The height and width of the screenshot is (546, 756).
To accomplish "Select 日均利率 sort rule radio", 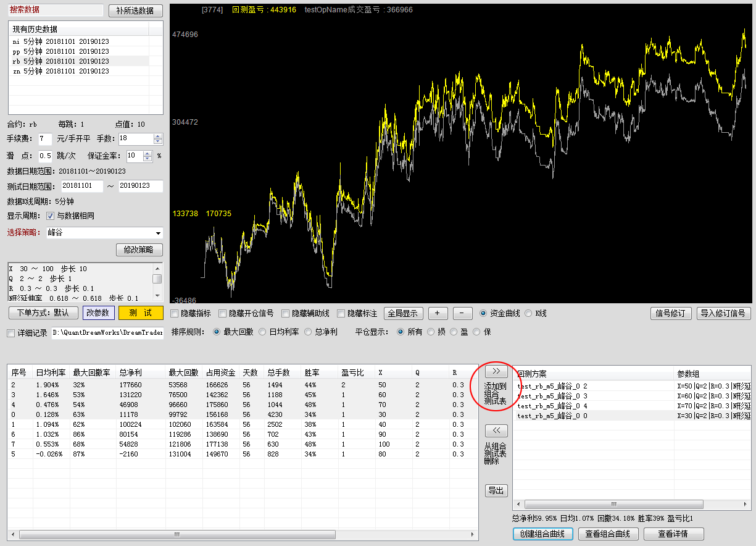I will coord(262,332).
